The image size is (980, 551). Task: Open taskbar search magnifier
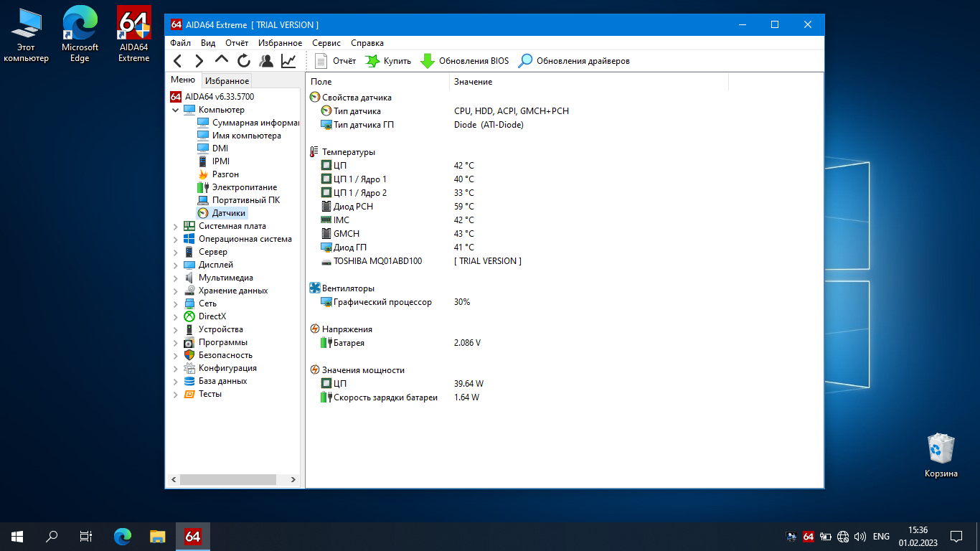(x=52, y=536)
